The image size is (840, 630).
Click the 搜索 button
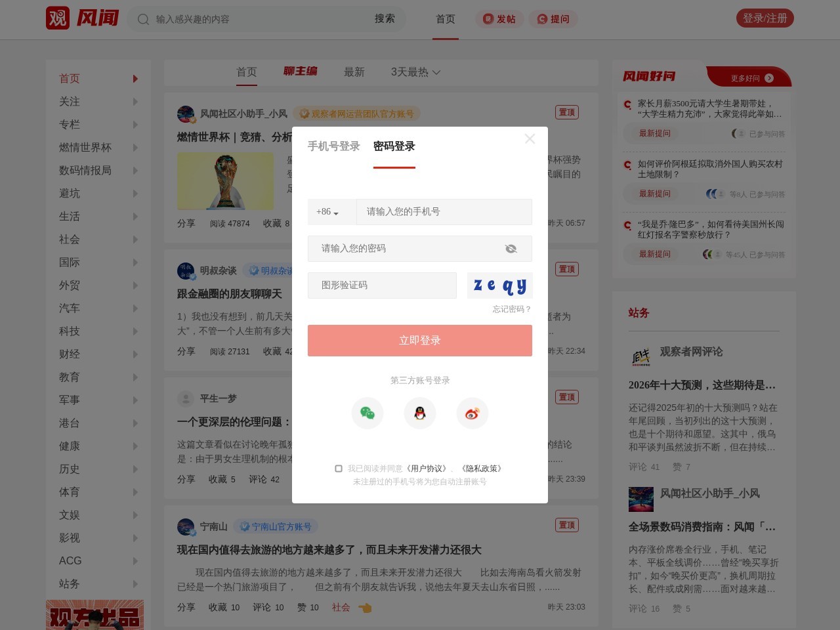pyautogui.click(x=385, y=18)
